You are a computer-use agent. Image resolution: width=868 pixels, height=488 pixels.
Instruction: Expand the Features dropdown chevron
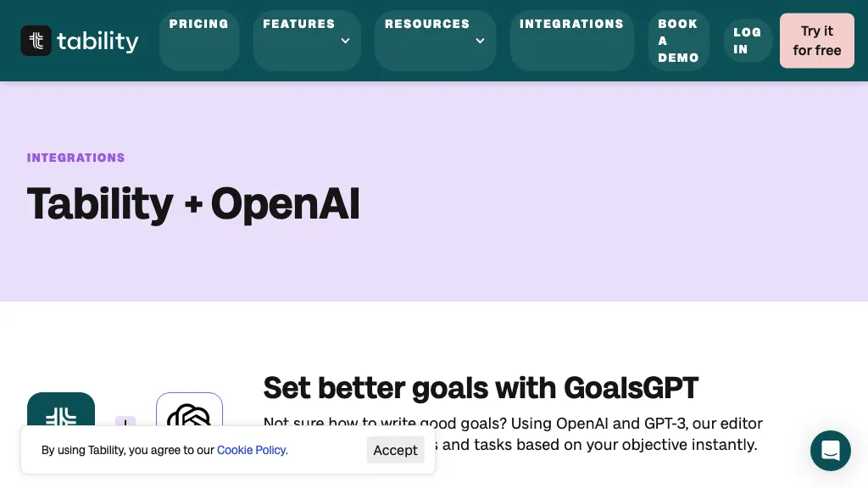click(x=345, y=41)
